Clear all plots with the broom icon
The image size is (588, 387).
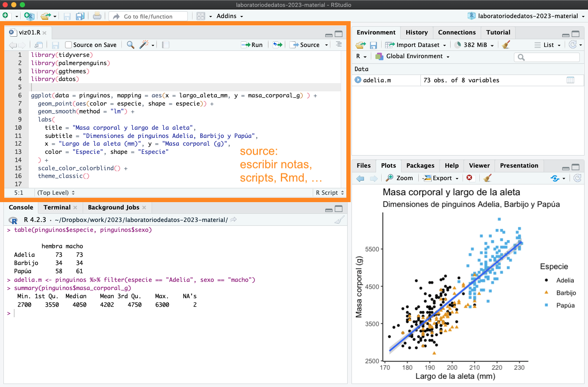click(x=487, y=178)
